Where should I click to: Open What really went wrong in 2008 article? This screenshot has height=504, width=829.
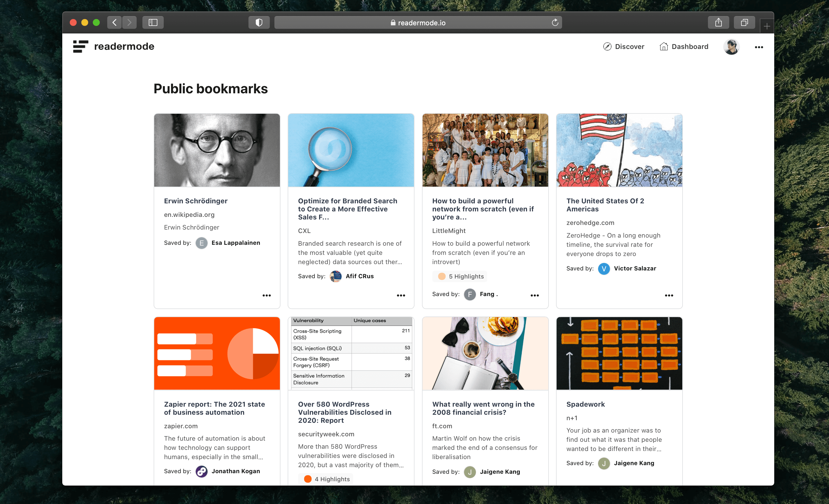[483, 408]
